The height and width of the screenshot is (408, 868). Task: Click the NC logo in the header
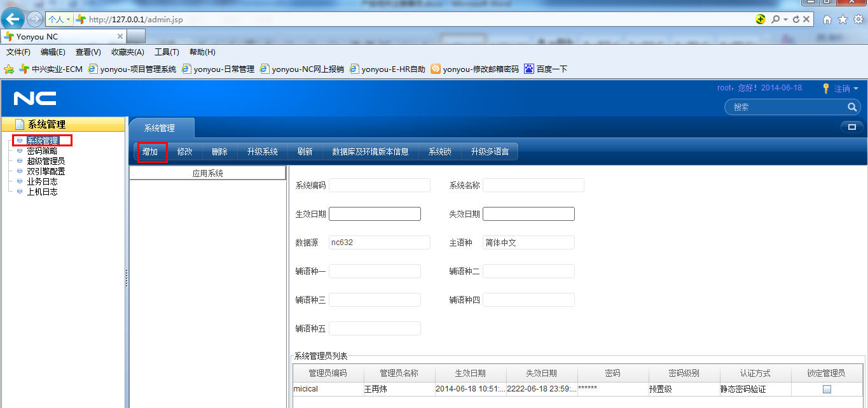coord(35,98)
